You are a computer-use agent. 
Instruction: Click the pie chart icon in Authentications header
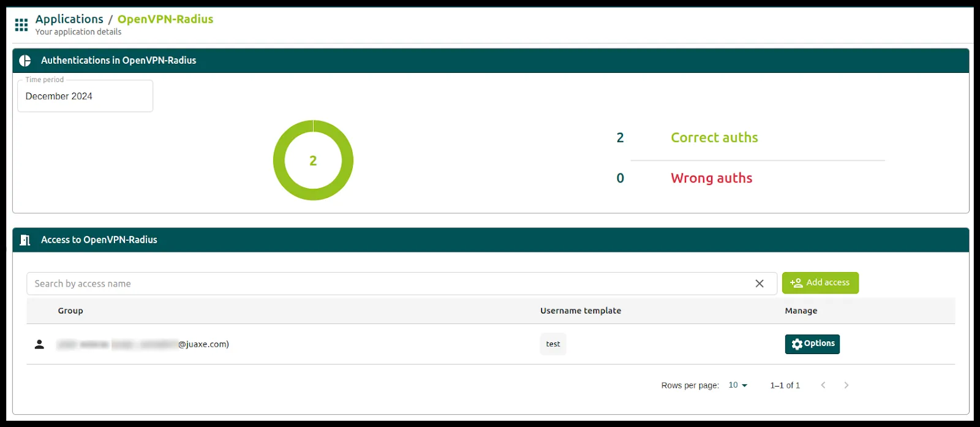[x=25, y=61]
